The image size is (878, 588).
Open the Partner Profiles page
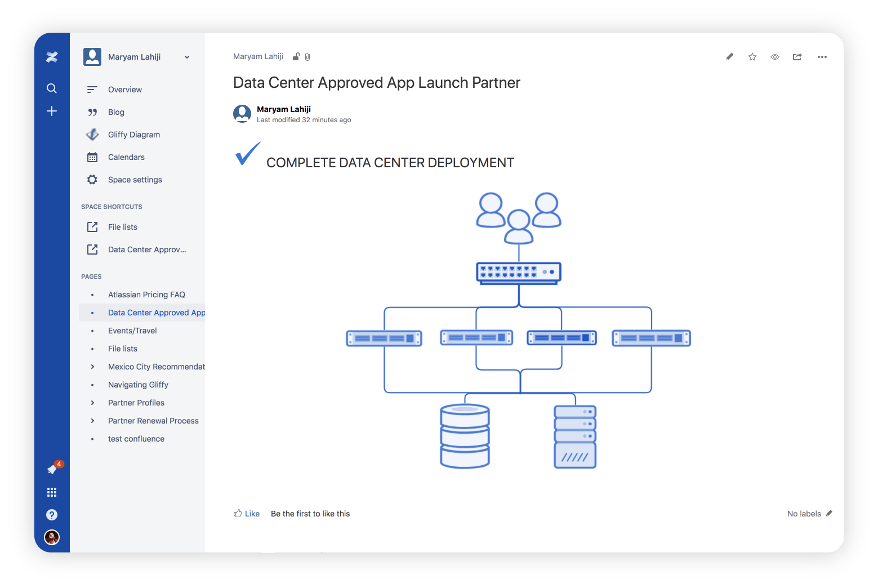click(x=136, y=403)
